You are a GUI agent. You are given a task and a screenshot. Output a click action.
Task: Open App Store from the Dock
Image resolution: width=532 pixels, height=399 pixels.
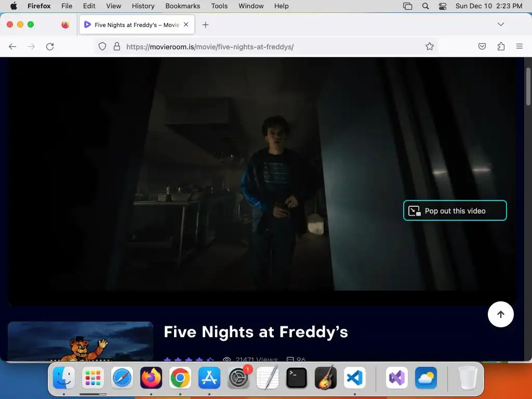[x=209, y=378]
